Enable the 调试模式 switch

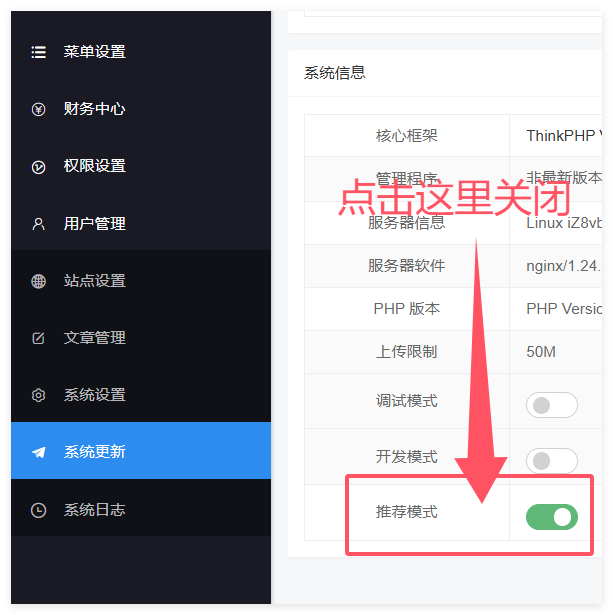point(551,405)
